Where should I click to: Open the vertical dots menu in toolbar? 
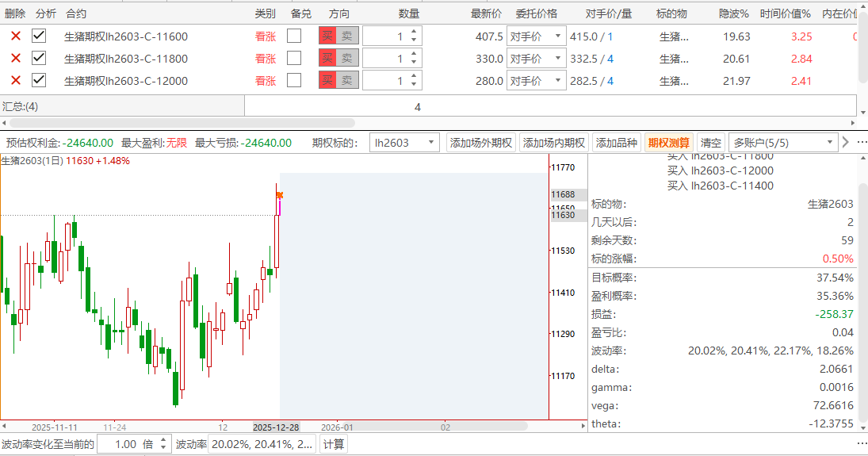pos(861,143)
